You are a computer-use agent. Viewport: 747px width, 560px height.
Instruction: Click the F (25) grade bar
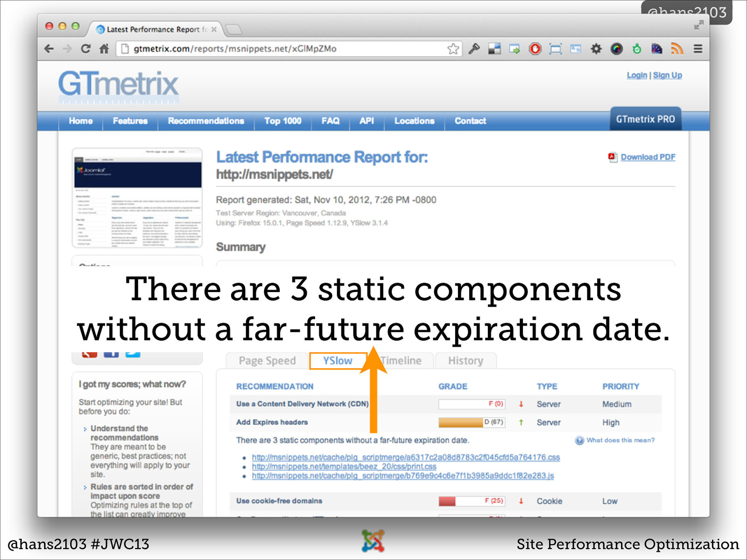[x=472, y=501]
